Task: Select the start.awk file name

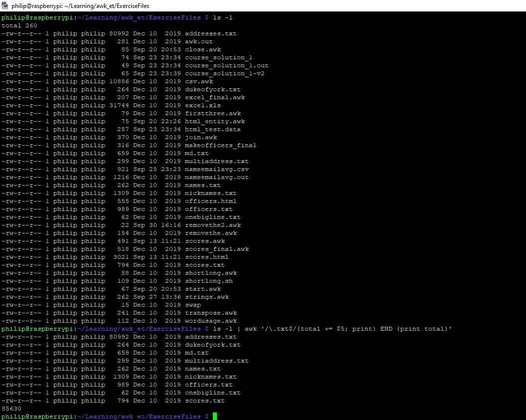Action: 202,289
